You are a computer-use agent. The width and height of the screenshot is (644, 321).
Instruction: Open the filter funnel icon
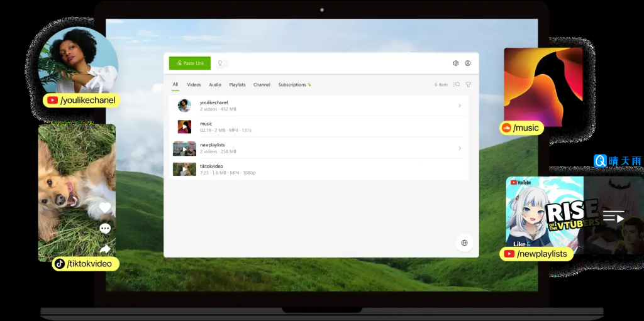click(x=468, y=85)
